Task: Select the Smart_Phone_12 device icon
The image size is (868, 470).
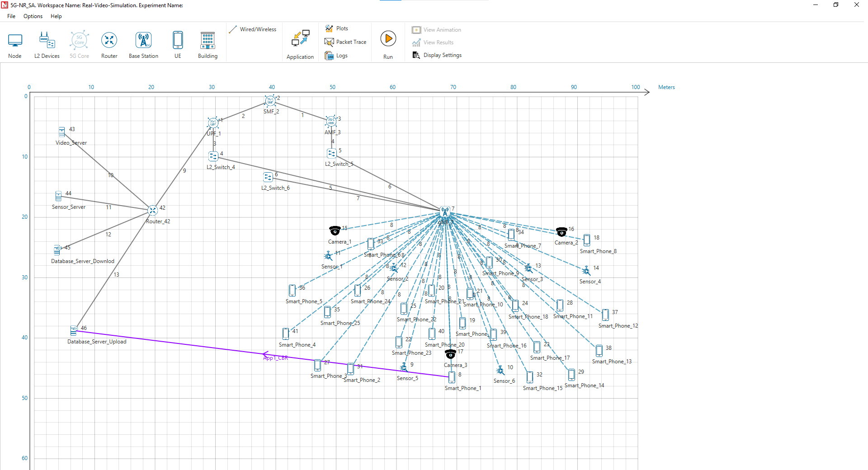Action: click(605, 315)
